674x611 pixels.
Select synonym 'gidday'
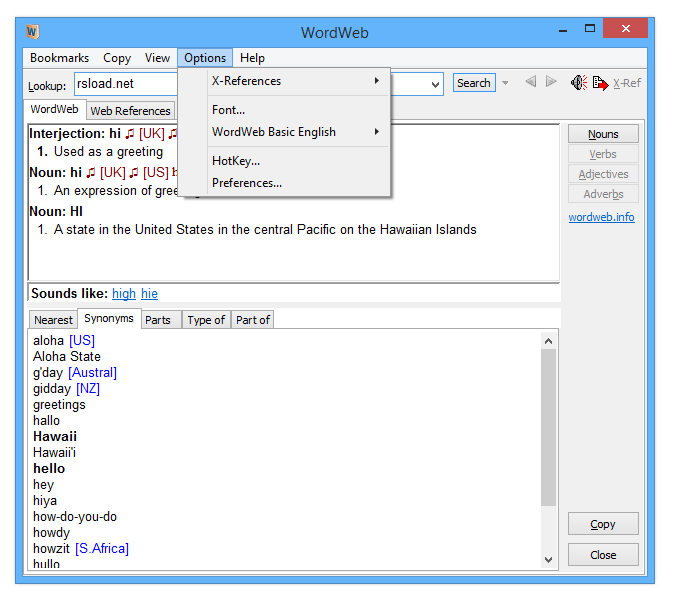tap(52, 389)
